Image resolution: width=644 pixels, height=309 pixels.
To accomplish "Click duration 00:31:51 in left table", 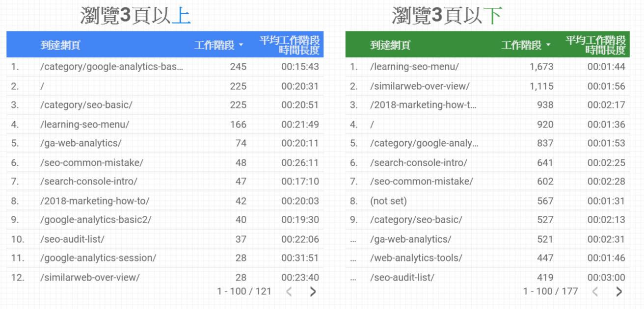I will (300, 258).
